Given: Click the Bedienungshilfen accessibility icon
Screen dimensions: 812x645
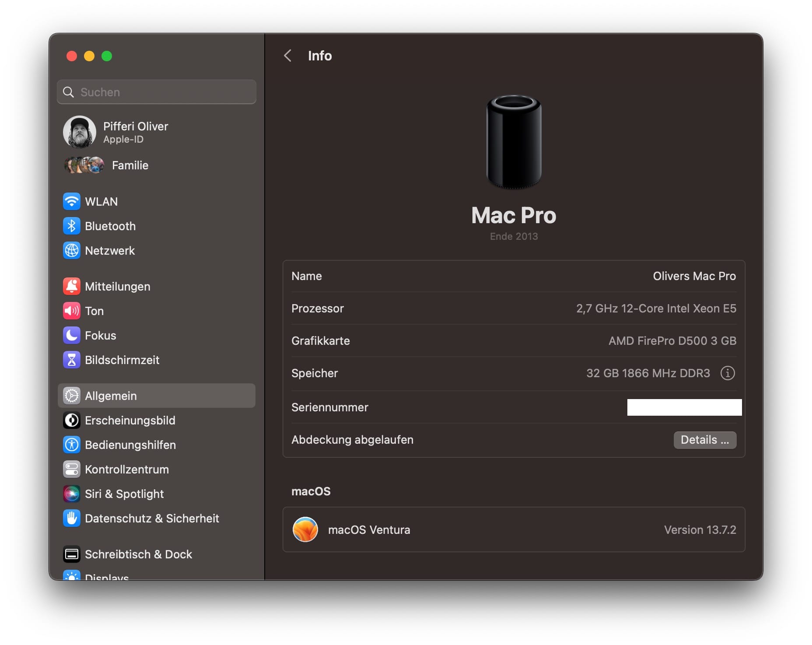Looking at the screenshot, I should click(72, 445).
